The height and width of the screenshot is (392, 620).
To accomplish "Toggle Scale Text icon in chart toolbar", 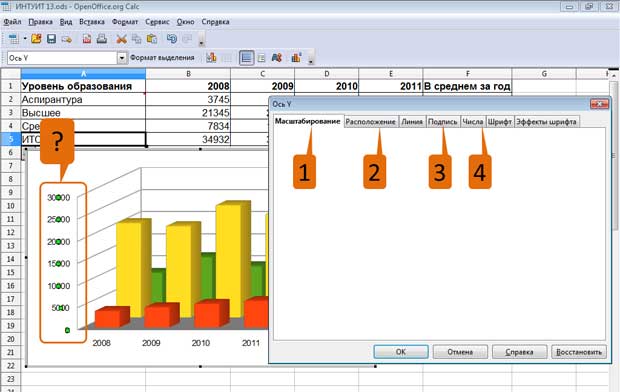I will click(277, 58).
